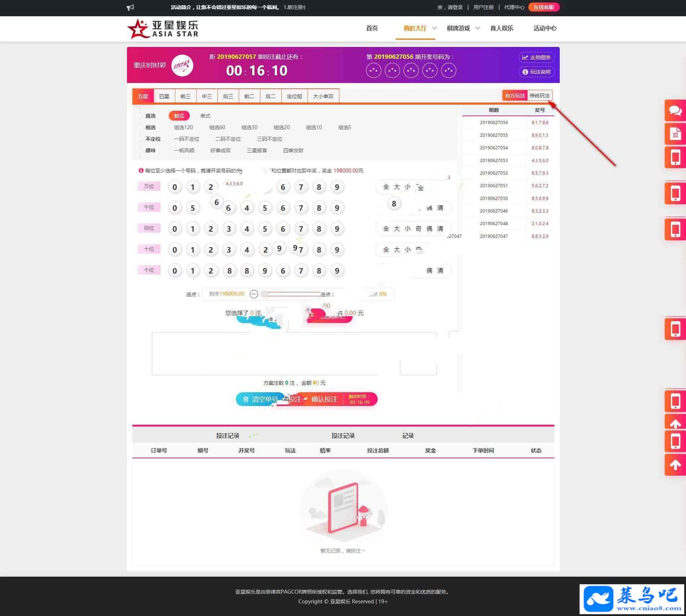This screenshot has height=616, width=686.
Task: Click the 请登录 login link
Action: point(455,7)
